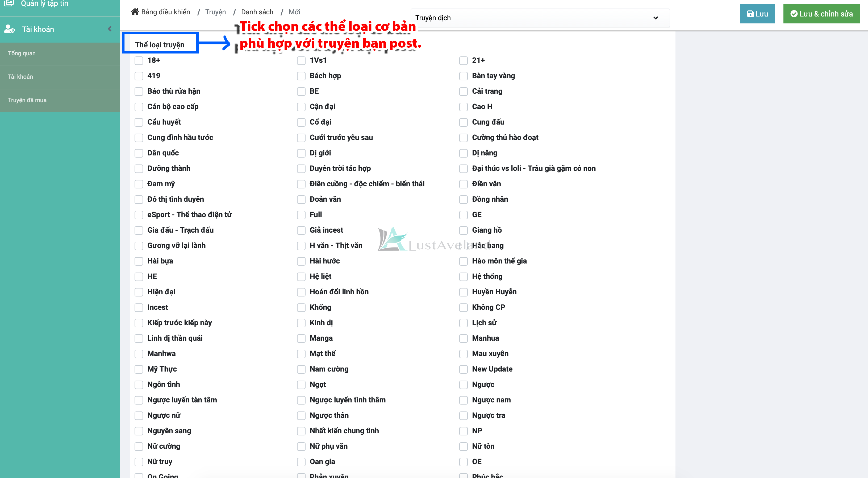Tick the NP checkbox
868x478 pixels.
pos(464,431)
